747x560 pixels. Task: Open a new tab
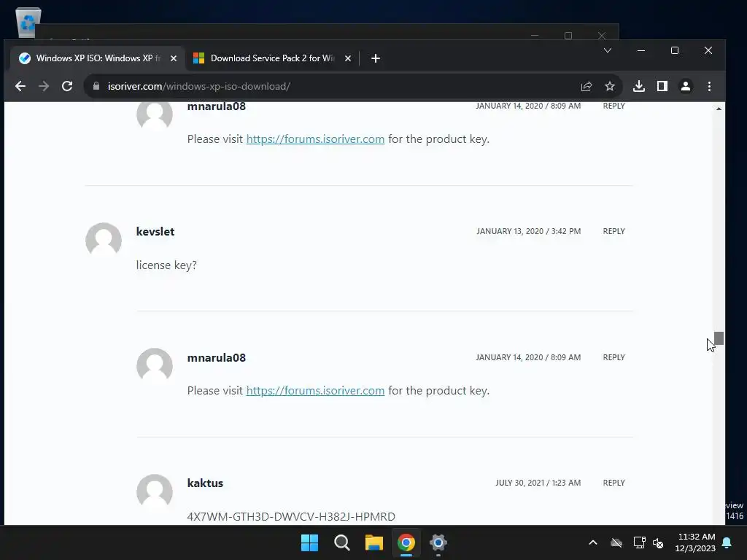coord(376,58)
